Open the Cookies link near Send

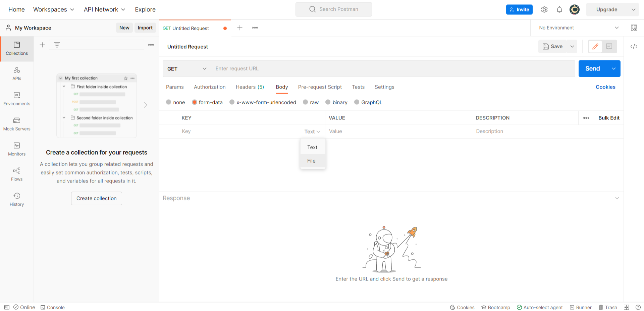click(x=605, y=87)
